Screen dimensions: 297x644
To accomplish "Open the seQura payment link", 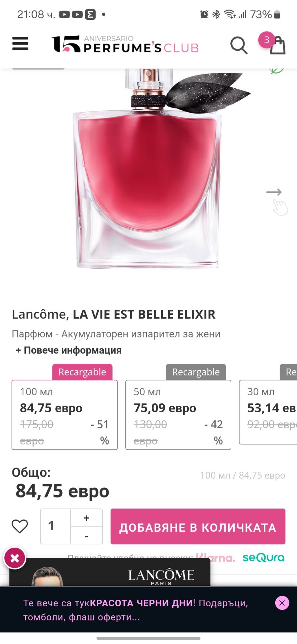I will pyautogui.click(x=263, y=558).
